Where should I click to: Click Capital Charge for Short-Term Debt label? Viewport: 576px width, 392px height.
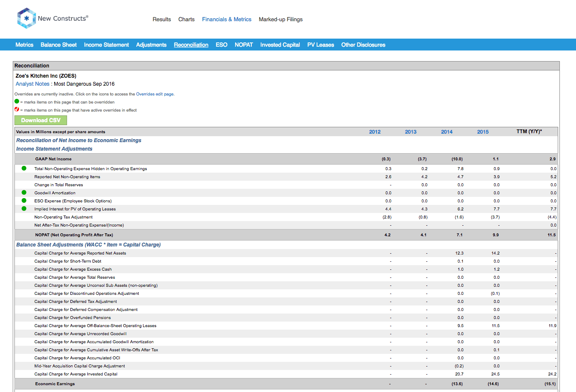67,261
